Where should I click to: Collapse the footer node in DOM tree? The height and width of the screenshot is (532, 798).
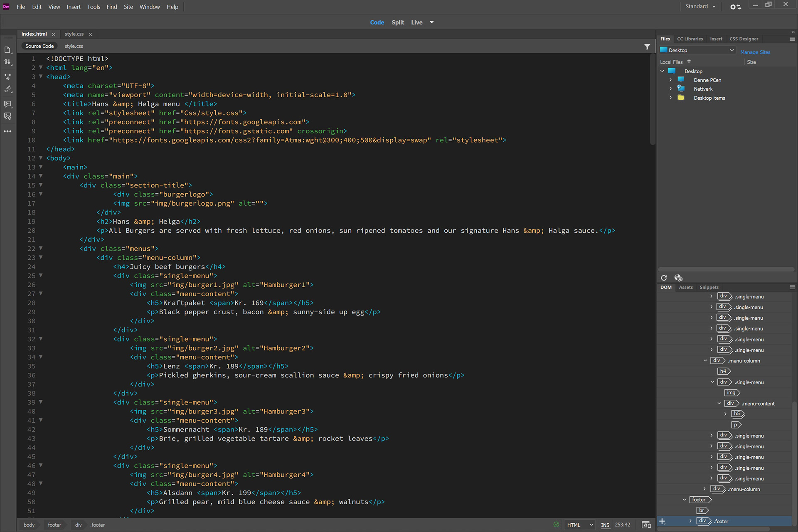pyautogui.click(x=684, y=500)
